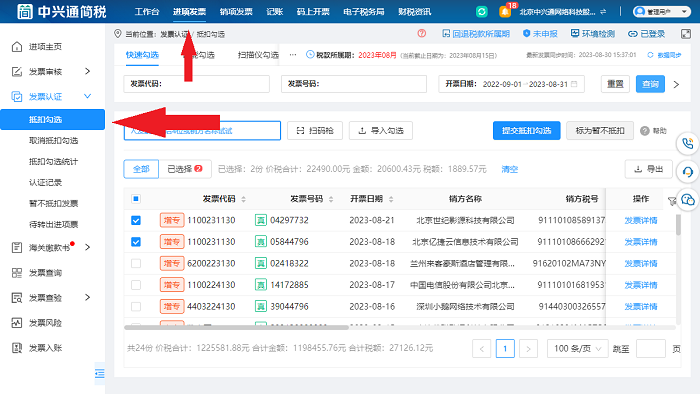The image size is (700, 394).
Task: Click the 发票查询 sidebar icon
Action: (x=17, y=273)
